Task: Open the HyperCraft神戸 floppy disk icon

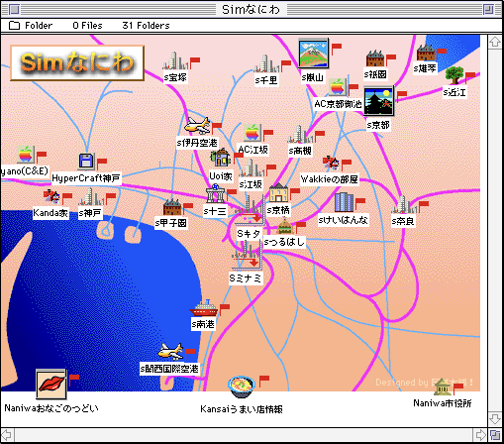Action: click(86, 162)
